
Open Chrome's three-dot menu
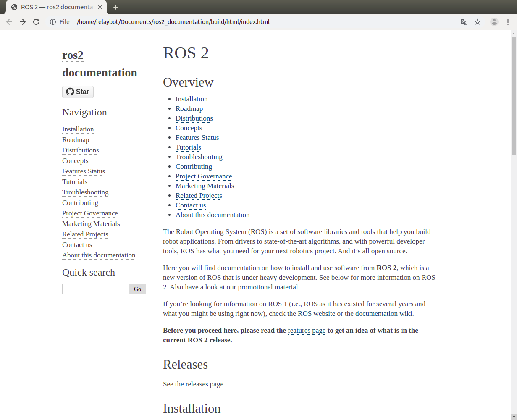point(508,21)
